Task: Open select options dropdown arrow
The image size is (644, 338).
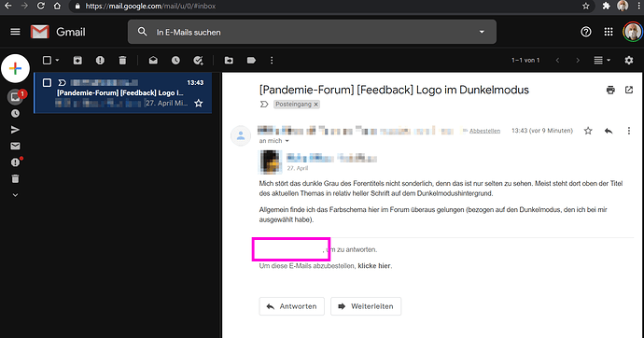Action: (57, 61)
